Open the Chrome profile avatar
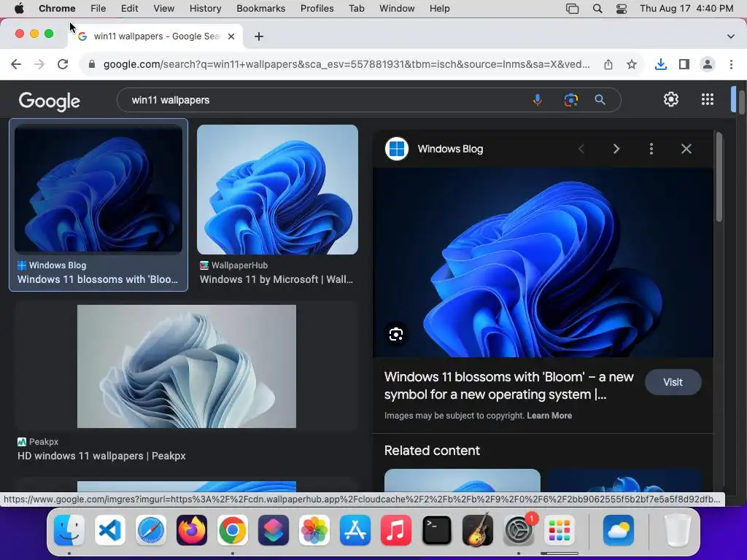 coord(708,64)
